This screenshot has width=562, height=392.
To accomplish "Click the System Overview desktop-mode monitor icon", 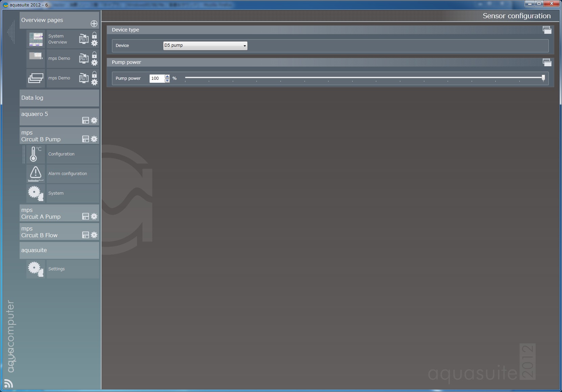I will (84, 39).
